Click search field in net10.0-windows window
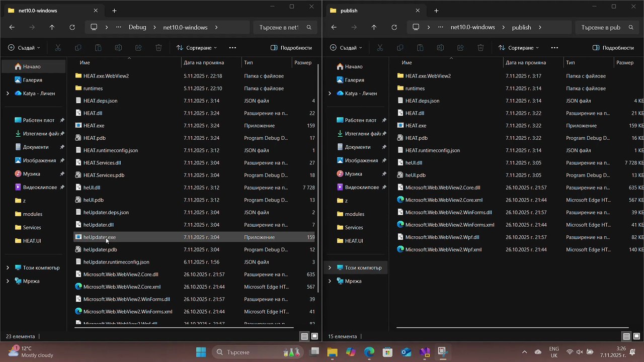The width and height of the screenshot is (644, 362). point(286,27)
